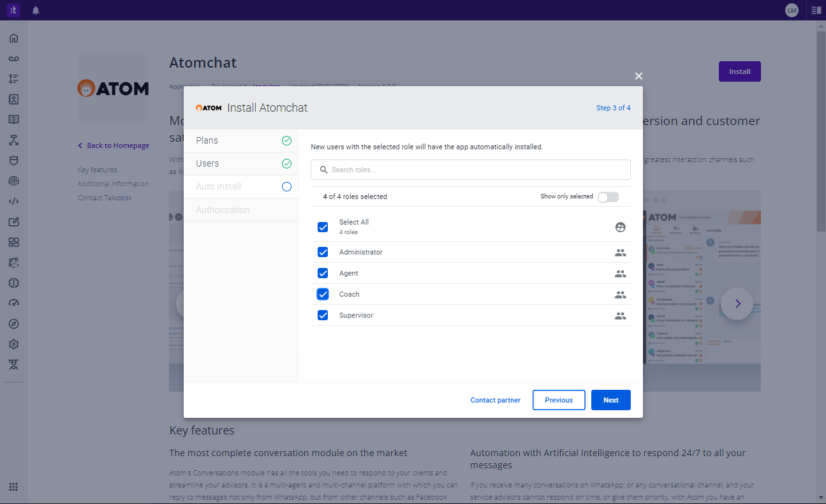Screen dimensions: 826x504
Task: Open the contacts icon in sidebar
Action: click(13, 100)
